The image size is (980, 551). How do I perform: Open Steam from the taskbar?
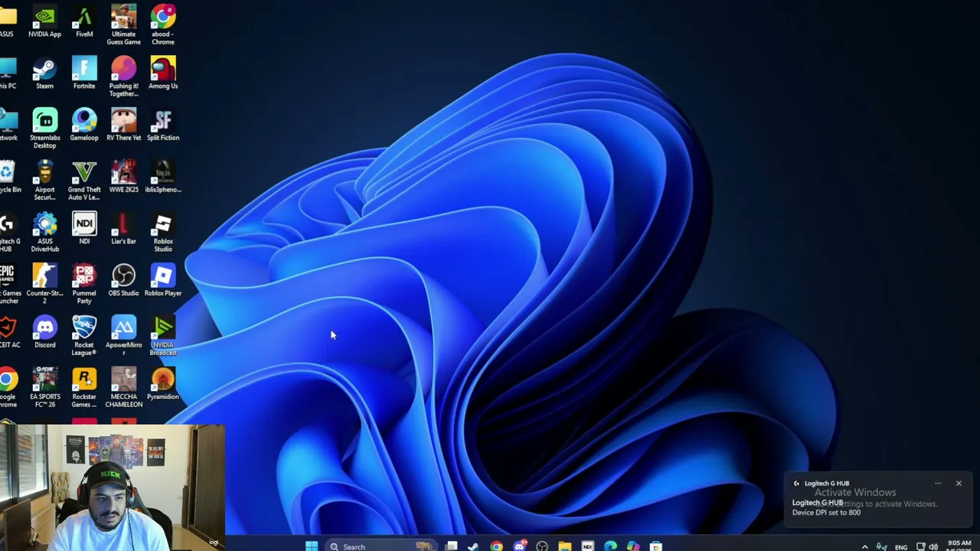(473, 546)
